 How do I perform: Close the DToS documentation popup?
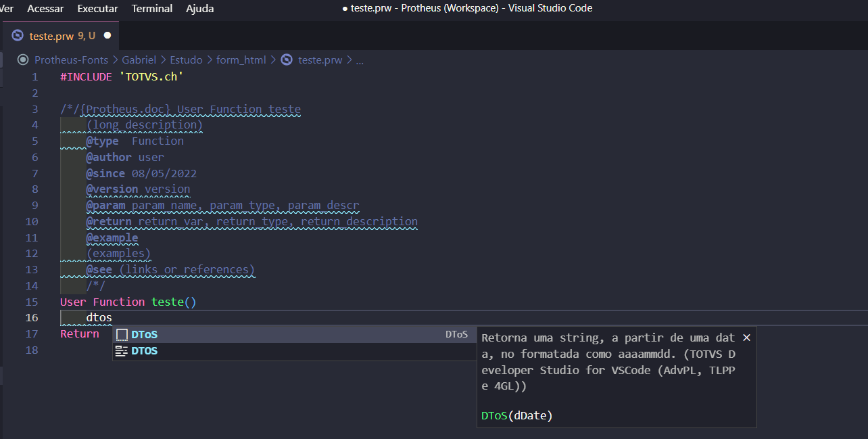(x=746, y=337)
